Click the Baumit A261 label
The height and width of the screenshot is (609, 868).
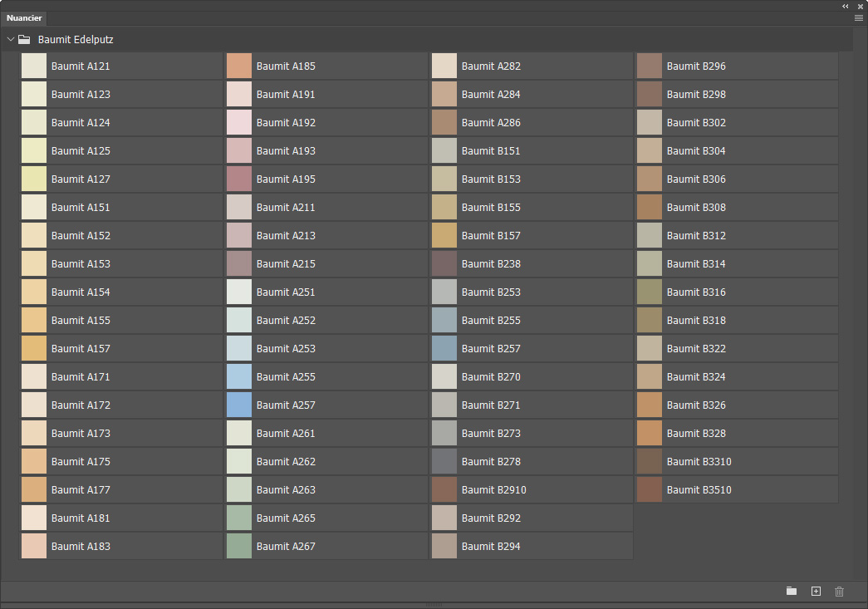click(x=286, y=433)
